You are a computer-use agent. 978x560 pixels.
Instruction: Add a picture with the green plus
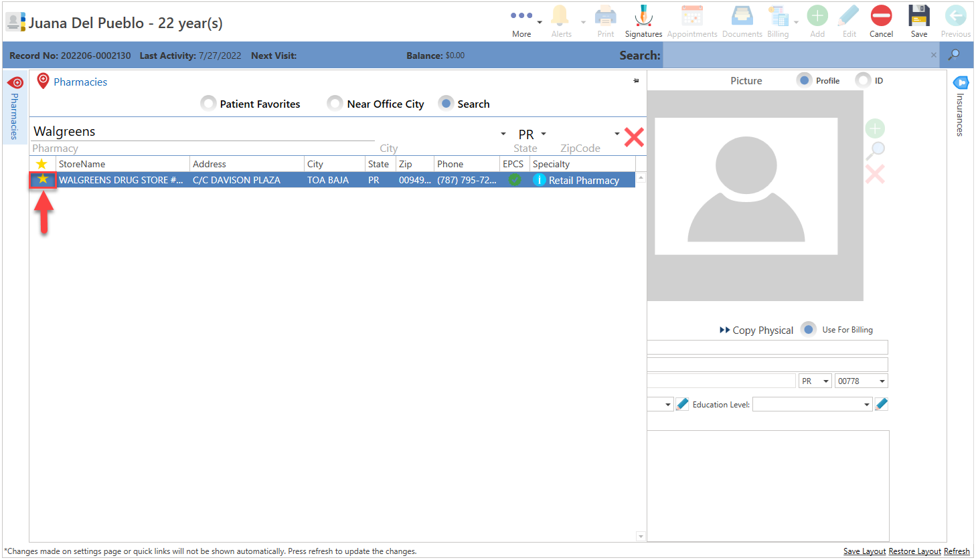875,128
